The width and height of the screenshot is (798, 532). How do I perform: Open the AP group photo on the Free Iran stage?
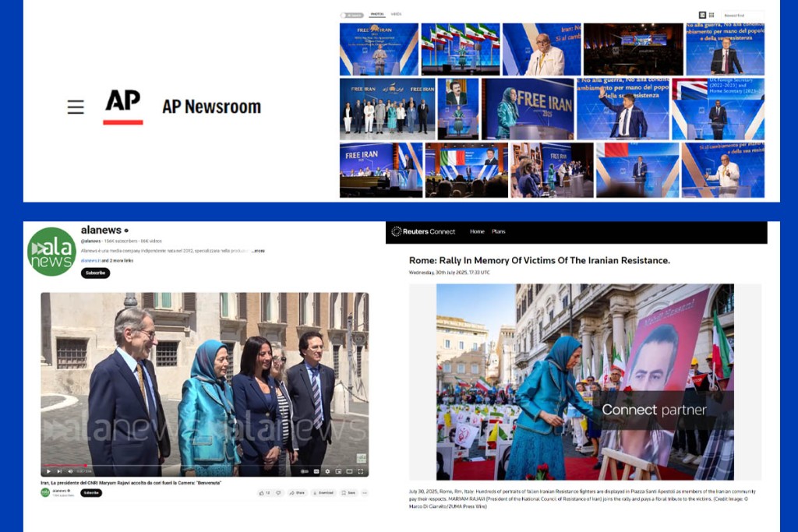(387, 109)
